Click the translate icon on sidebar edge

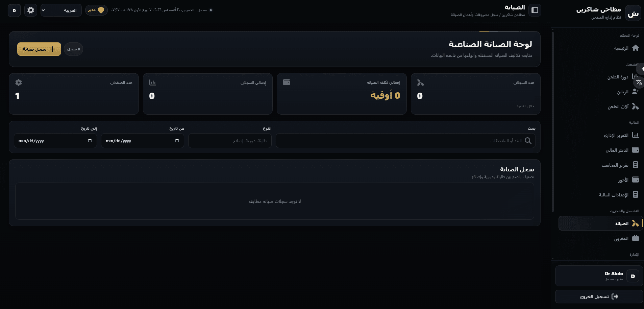click(639, 82)
